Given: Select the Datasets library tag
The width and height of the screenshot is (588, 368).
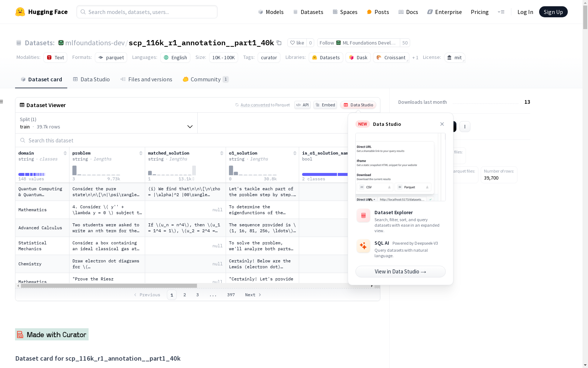Looking at the screenshot, I should [326, 57].
